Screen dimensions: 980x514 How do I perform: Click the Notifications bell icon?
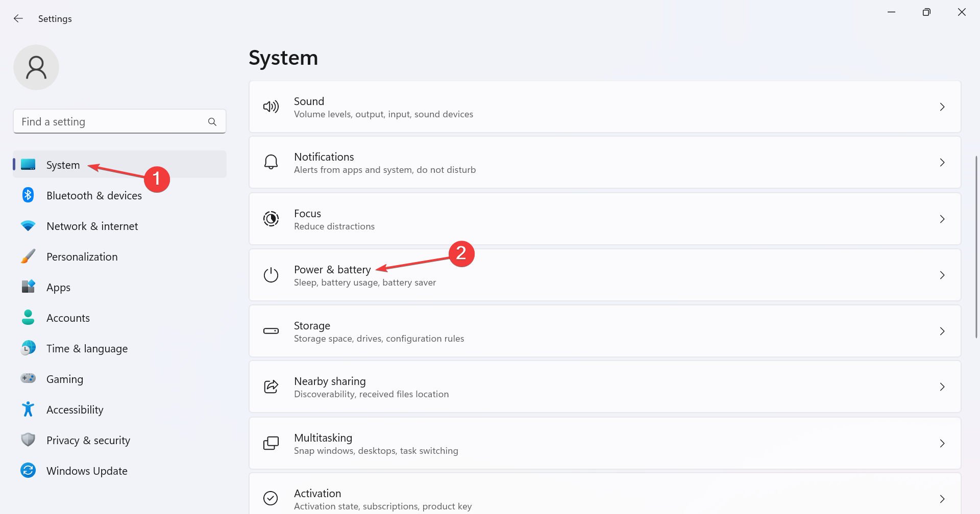271,163
